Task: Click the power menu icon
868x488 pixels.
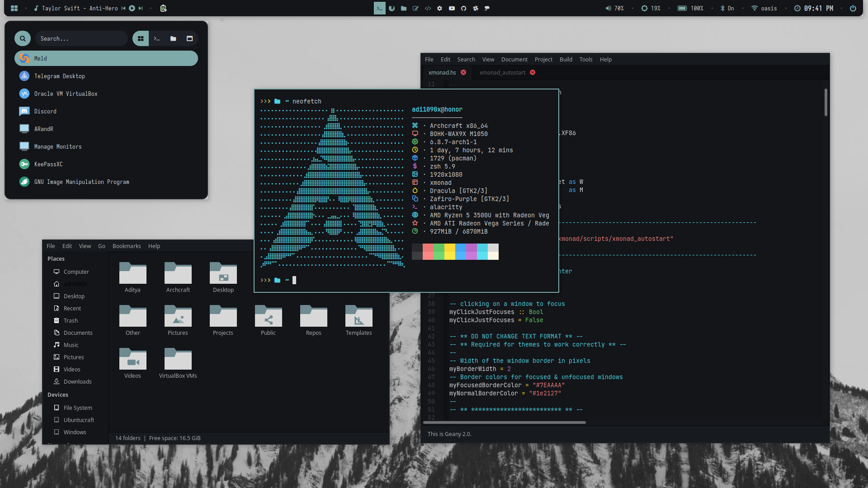Action: point(853,8)
